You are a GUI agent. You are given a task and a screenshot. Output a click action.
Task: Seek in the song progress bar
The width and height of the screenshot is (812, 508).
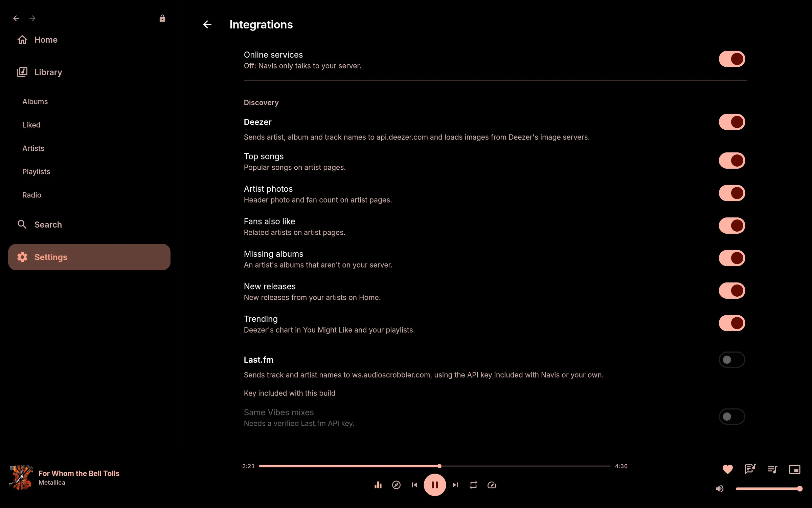(435, 466)
